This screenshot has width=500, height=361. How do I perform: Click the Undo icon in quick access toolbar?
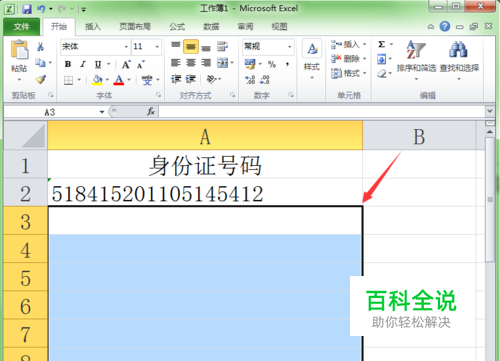click(x=41, y=9)
